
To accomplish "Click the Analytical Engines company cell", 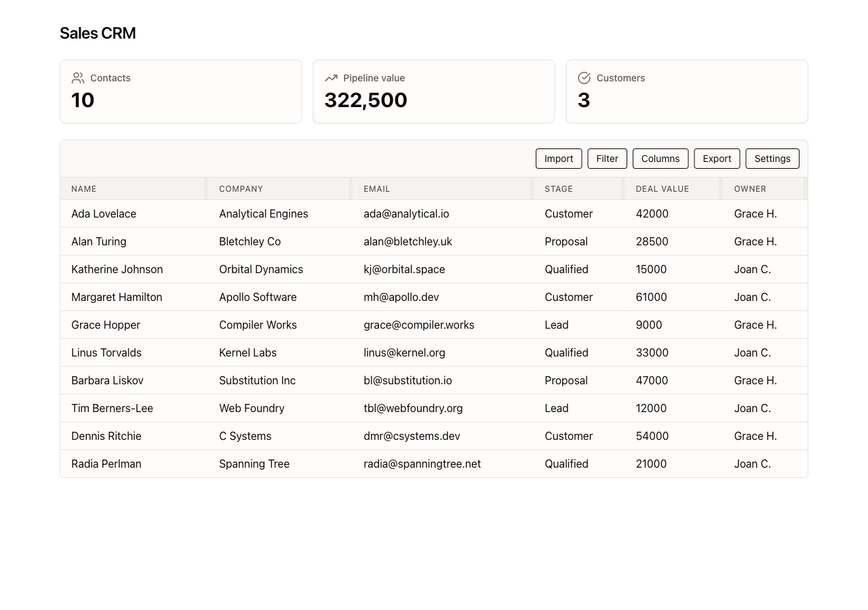I will pyautogui.click(x=280, y=213).
